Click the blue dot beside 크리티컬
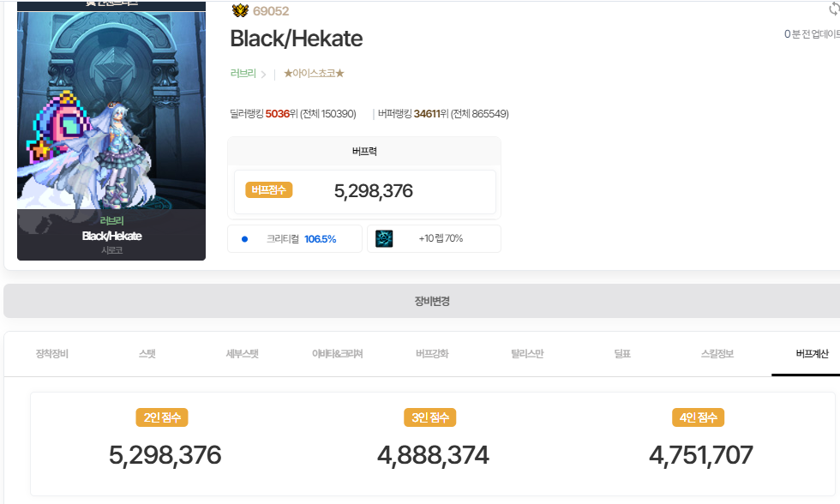This screenshot has width=840, height=504. click(244, 239)
